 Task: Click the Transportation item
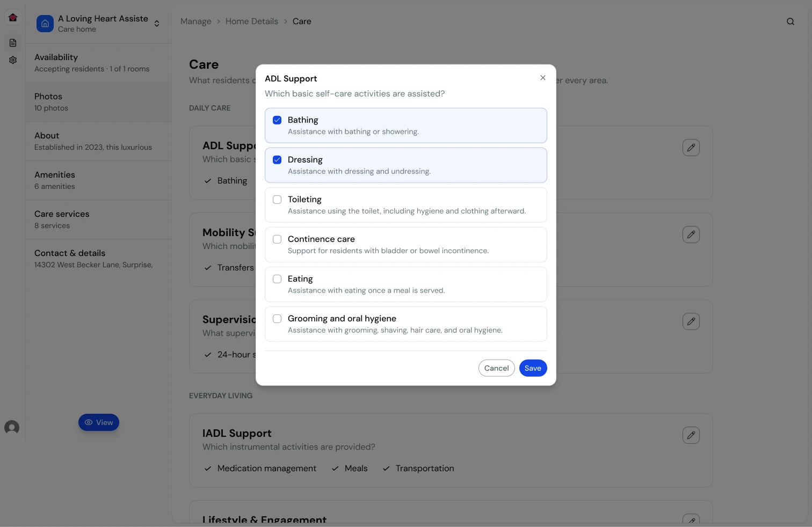tap(418, 469)
